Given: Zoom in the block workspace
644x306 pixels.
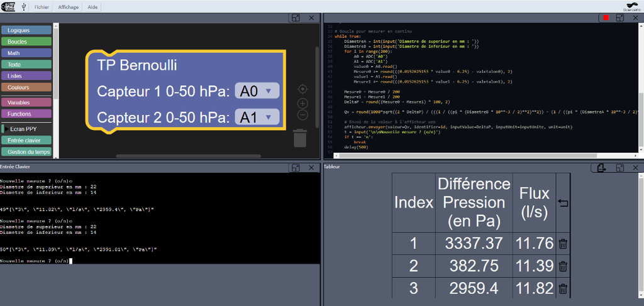Looking at the screenshot, I should (x=303, y=104).
